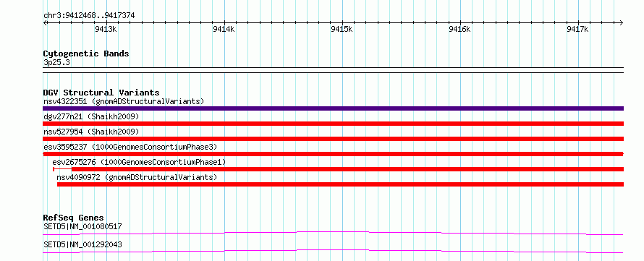The width and height of the screenshot is (644, 261).
Task: Click the magenta SETD5|NM_001292043 transcript line
Action: pos(333,251)
